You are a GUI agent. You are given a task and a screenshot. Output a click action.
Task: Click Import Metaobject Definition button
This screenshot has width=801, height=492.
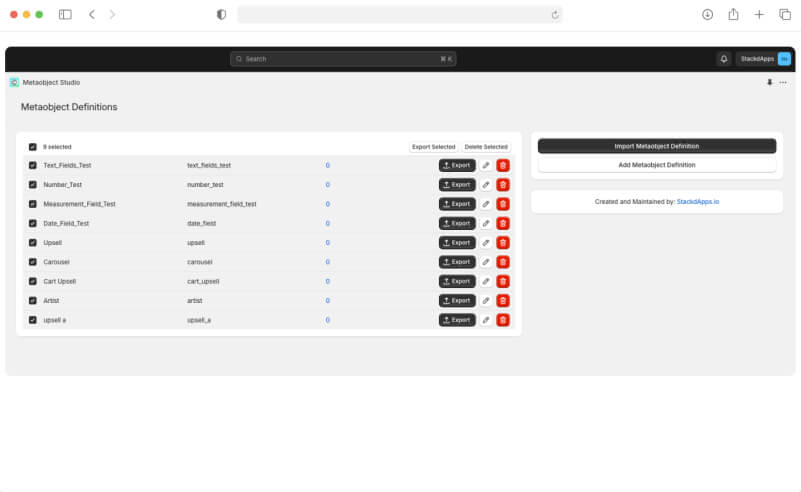click(x=656, y=146)
